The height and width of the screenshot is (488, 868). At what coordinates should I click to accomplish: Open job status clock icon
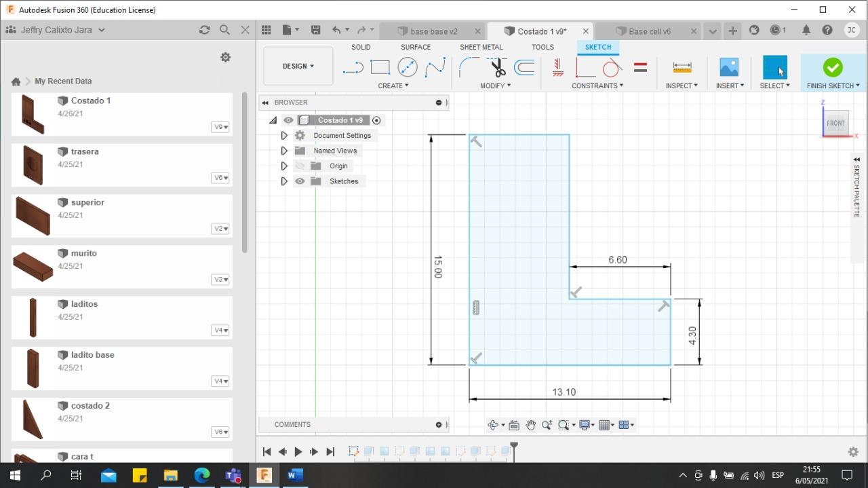pos(778,30)
